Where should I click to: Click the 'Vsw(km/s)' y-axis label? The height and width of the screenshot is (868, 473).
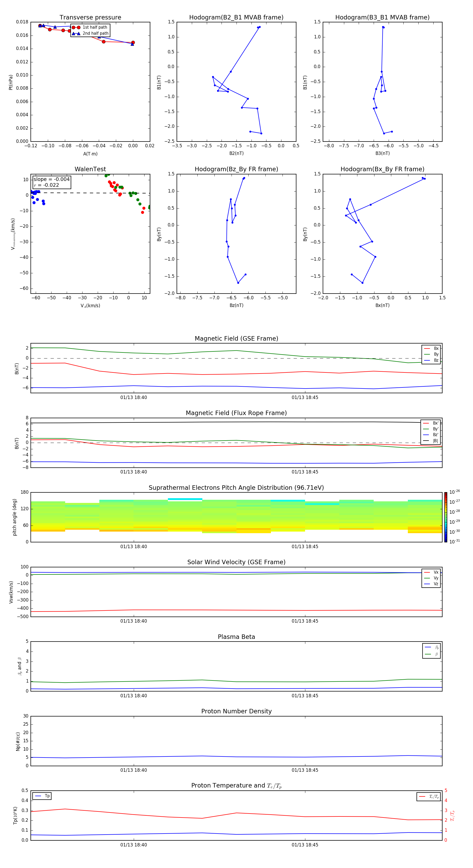pos(11,592)
